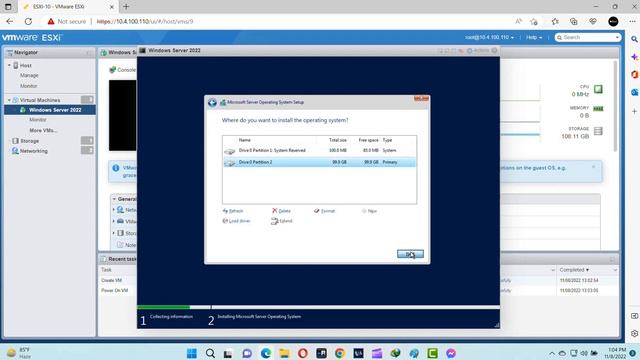640x360 pixels.
Task: Click the VM console thumbnail preview
Action: pyautogui.click(x=122, y=116)
